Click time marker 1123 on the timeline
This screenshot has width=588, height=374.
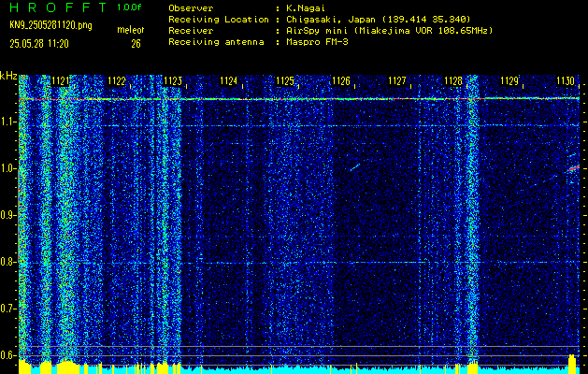(173, 81)
